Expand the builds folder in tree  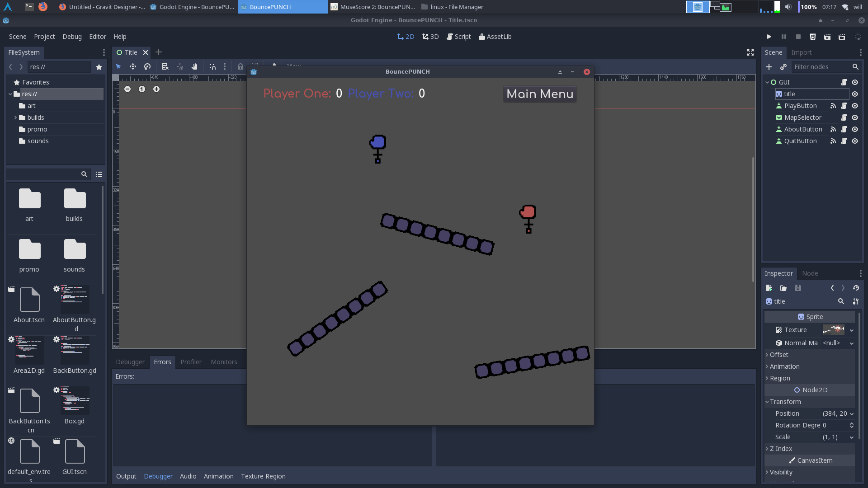pyautogui.click(x=15, y=117)
